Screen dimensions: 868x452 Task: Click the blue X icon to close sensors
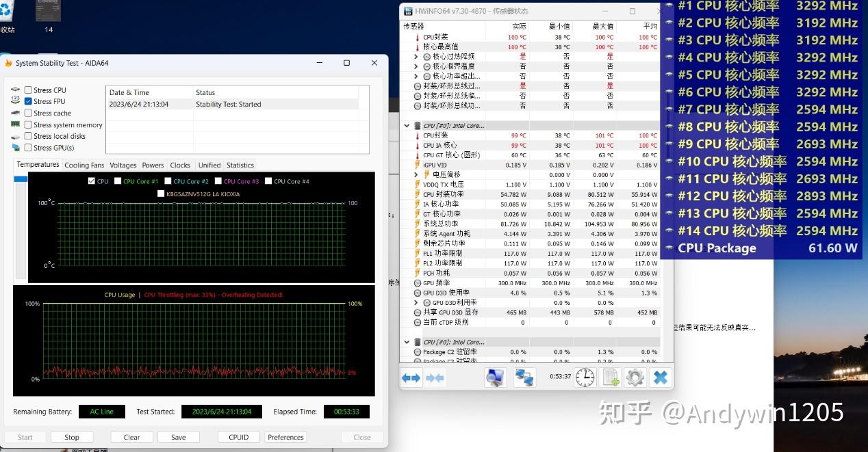(660, 377)
